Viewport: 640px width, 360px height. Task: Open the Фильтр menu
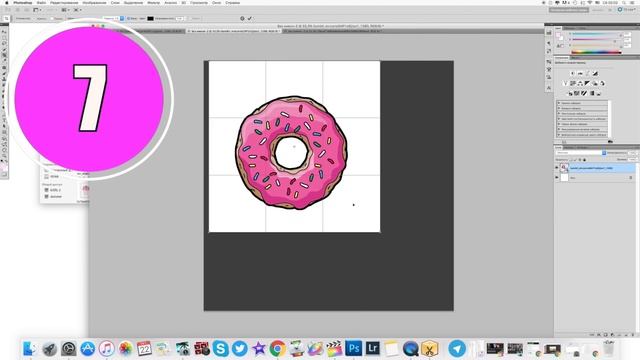[x=153, y=3]
